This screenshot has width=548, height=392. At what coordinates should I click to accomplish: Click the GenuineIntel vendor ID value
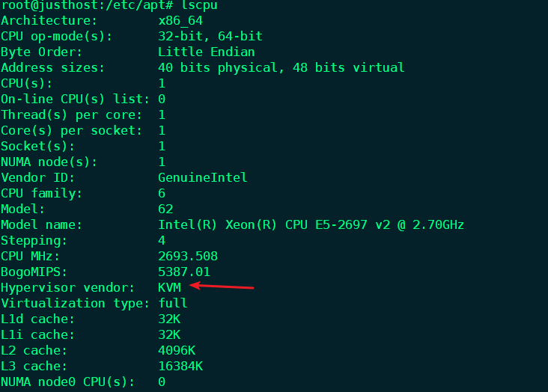pyautogui.click(x=202, y=177)
